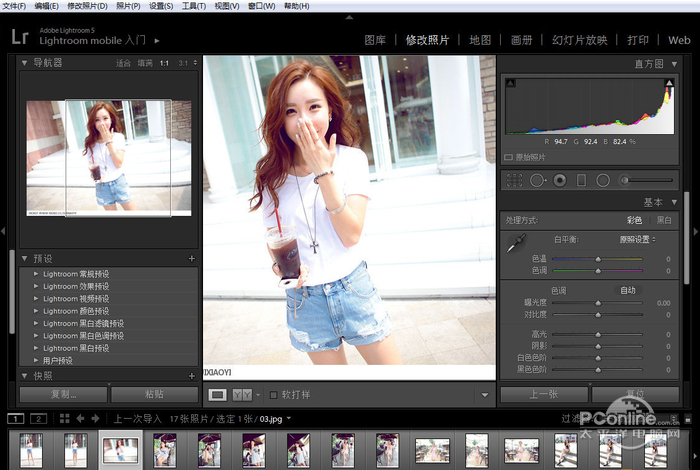Activate the spot removal tool
Viewport: 700px width, 470px height.
(x=537, y=180)
